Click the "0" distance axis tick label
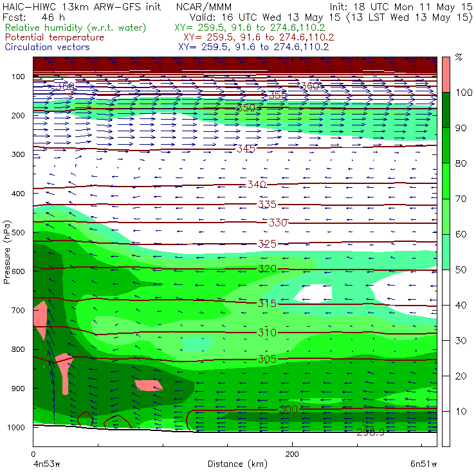Image resolution: width=476 pixels, height=476 pixels. (33, 454)
